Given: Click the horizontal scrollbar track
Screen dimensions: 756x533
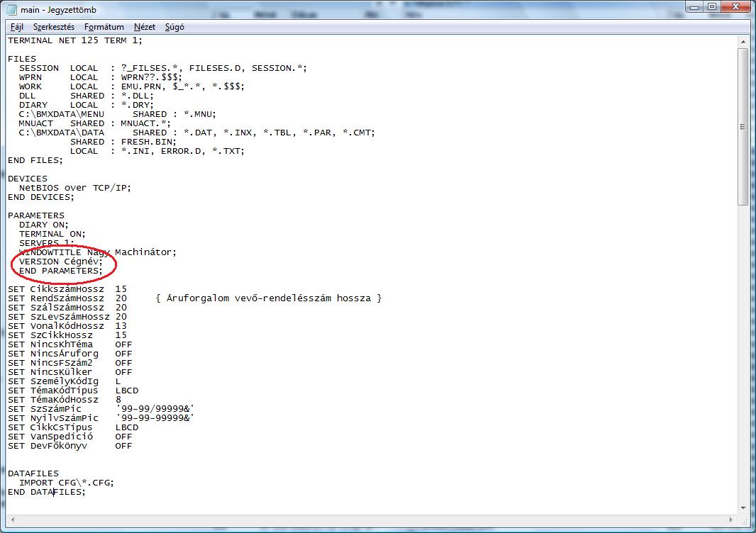Looking at the screenshot, I should pos(371,520).
